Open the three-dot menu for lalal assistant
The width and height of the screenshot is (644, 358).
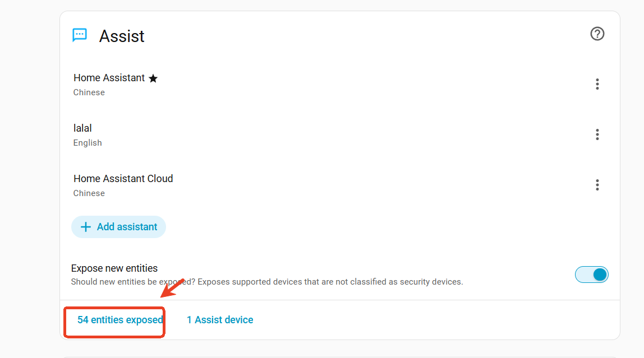coord(597,134)
